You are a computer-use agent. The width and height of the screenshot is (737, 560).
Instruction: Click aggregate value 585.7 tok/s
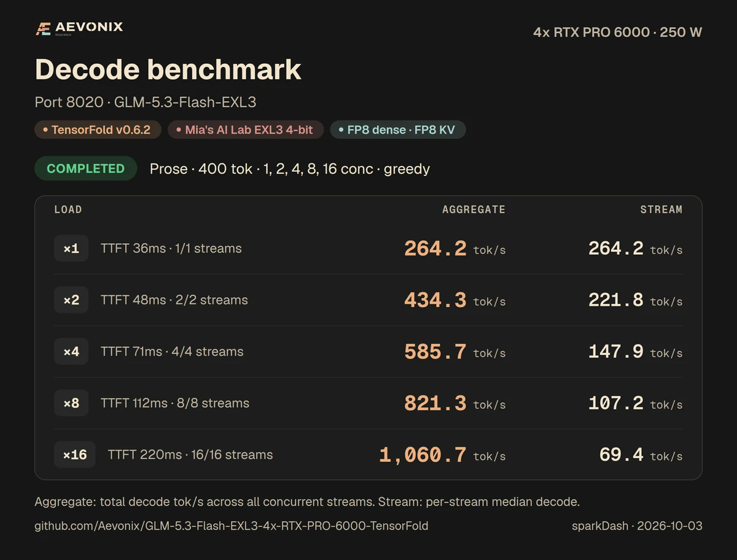coord(455,352)
